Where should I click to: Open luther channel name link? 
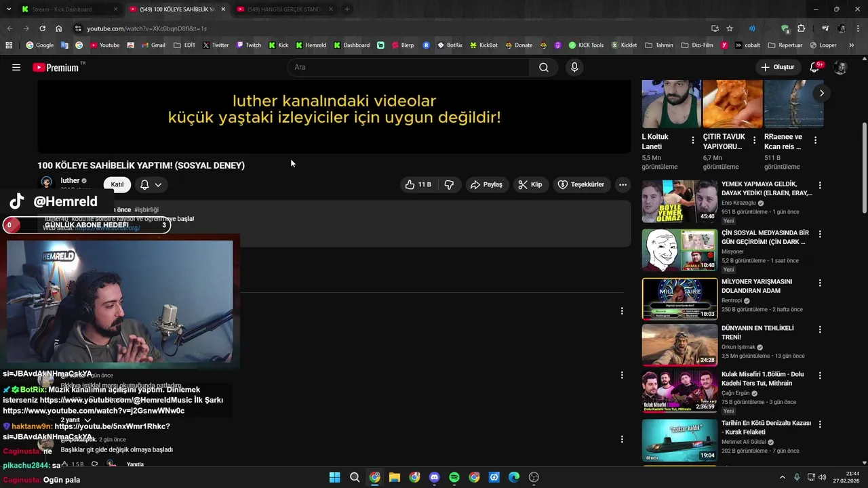(70, 180)
